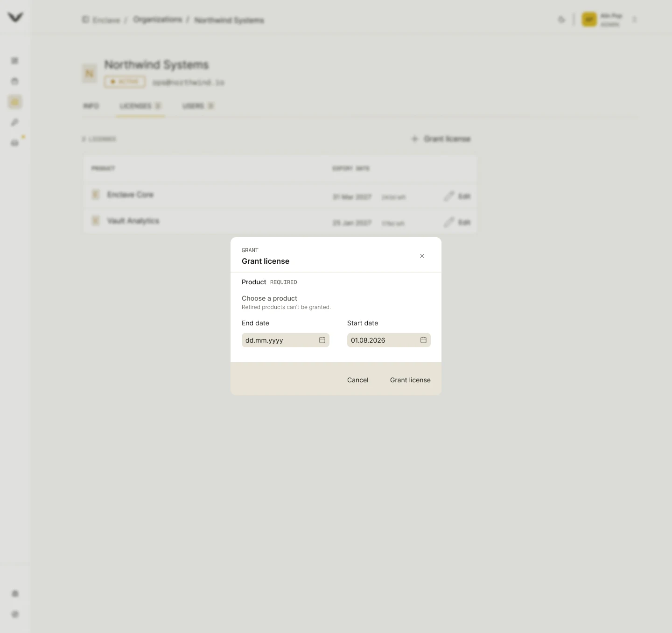This screenshot has height=633, width=672.
Task: Open the Start date calendar picker icon
Action: pos(423,340)
